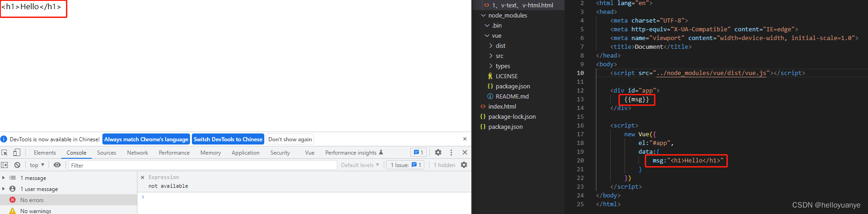The width and height of the screenshot is (868, 214).
Task: Open the issues counter next to settings
Action: [418, 152]
